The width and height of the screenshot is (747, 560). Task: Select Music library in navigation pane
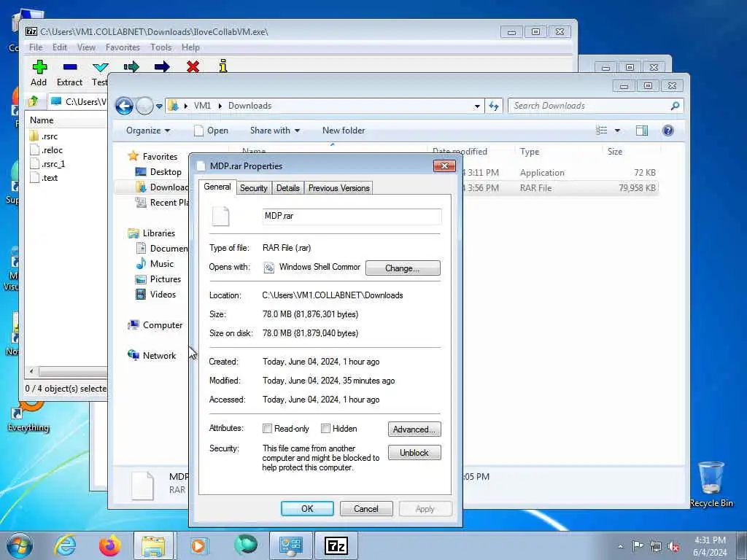pos(155,264)
